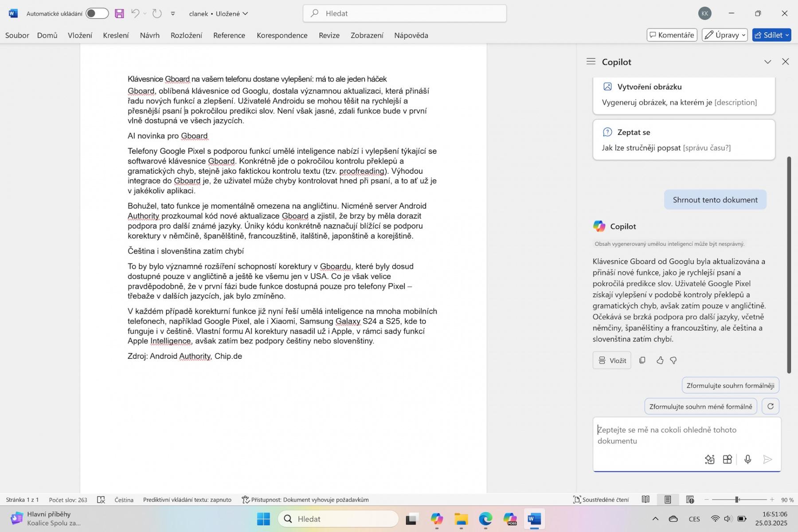
Task: Toggle the Automatické ukládání switch
Action: (x=97, y=14)
